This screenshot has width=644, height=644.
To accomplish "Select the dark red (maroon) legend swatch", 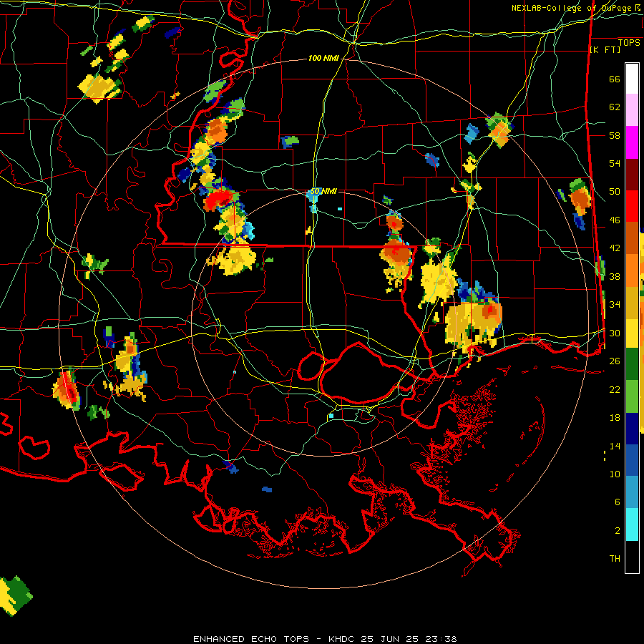I will (632, 174).
